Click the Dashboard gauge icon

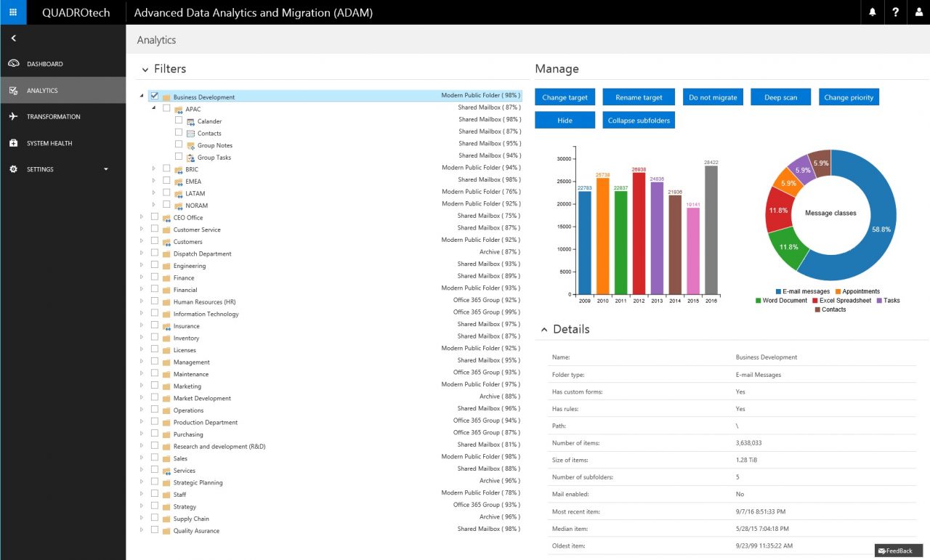pos(13,64)
